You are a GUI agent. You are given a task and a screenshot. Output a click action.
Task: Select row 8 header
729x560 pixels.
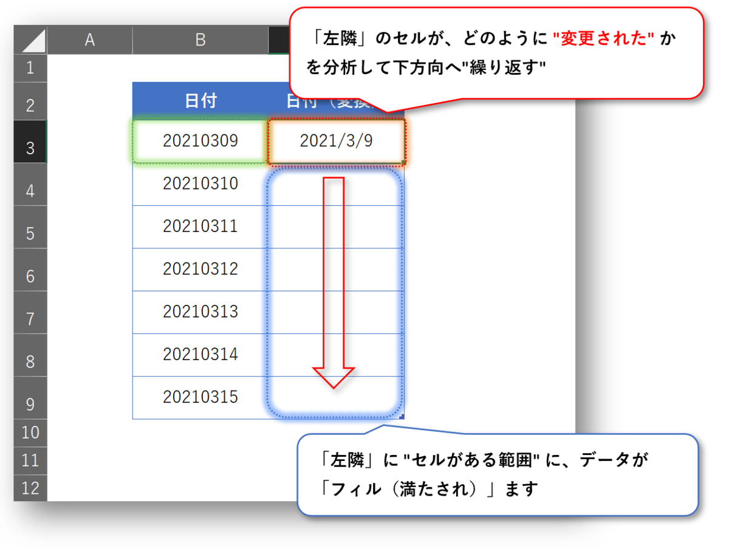tap(30, 355)
